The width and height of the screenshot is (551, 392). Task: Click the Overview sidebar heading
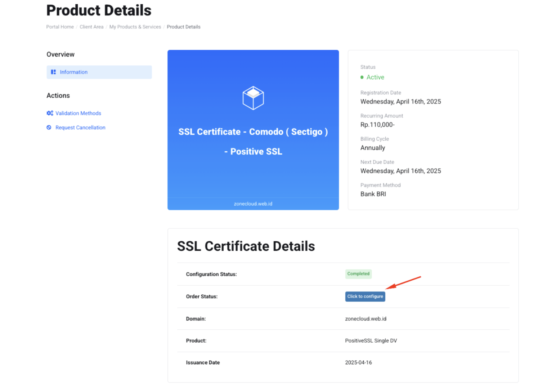[x=61, y=54]
